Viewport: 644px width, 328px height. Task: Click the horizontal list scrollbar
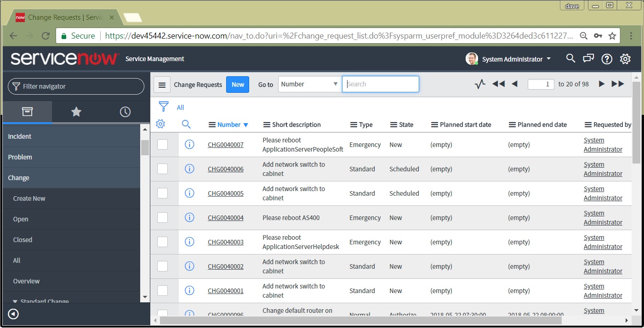pyautogui.click(x=361, y=320)
